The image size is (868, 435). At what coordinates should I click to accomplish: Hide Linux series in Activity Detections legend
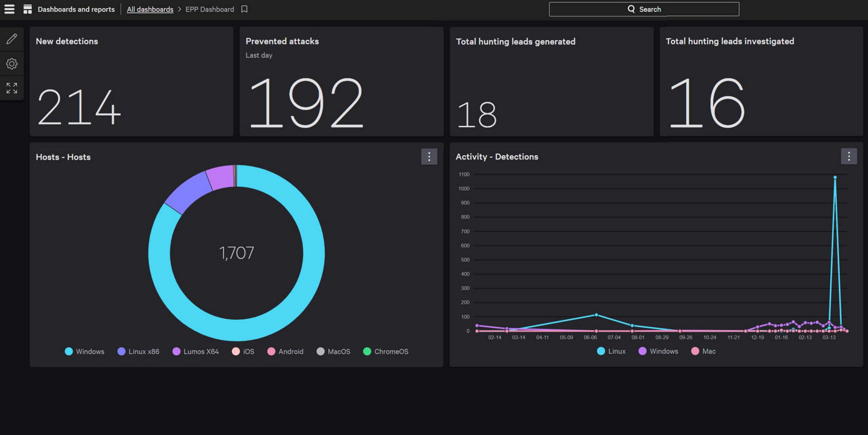tap(612, 351)
